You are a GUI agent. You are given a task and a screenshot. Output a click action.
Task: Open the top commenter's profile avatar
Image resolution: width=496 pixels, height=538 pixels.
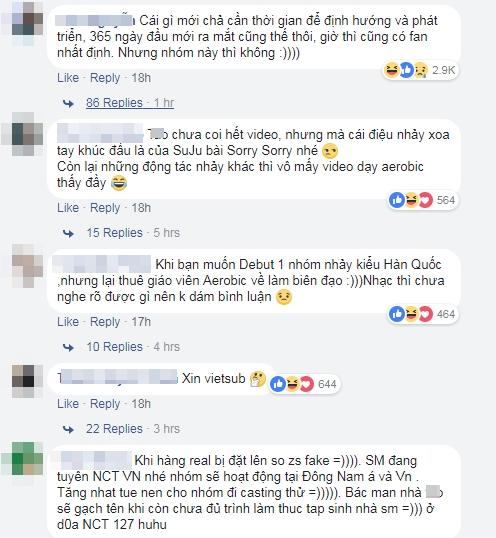(x=28, y=19)
